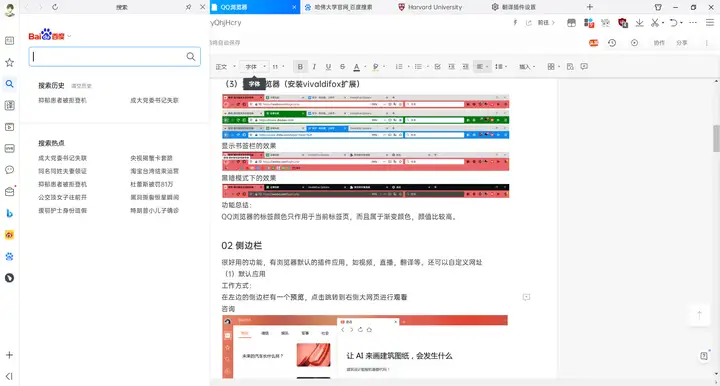
Task: Open the favorites star in sidebar
Action: tap(9, 62)
